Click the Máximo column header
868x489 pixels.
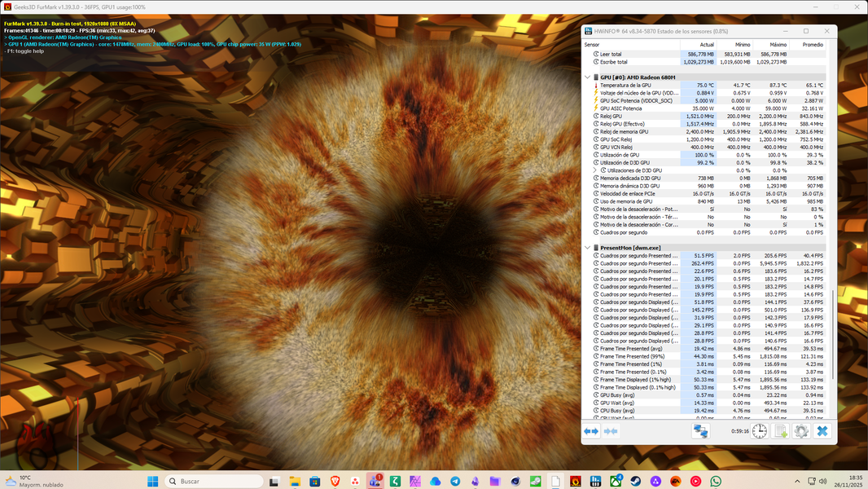(778, 45)
